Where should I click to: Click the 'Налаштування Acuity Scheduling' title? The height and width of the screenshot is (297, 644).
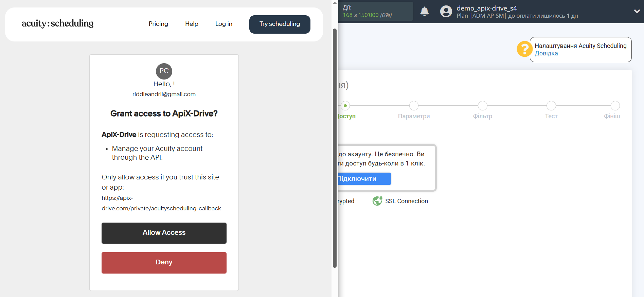pyautogui.click(x=580, y=46)
